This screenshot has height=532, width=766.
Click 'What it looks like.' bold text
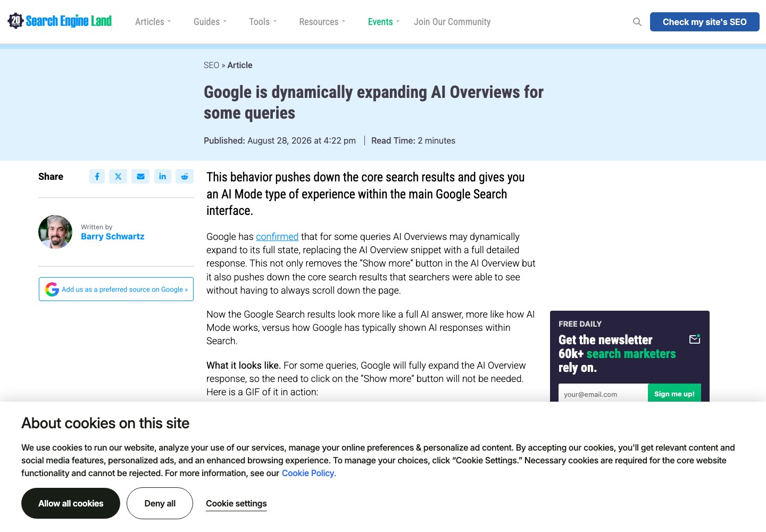244,365
